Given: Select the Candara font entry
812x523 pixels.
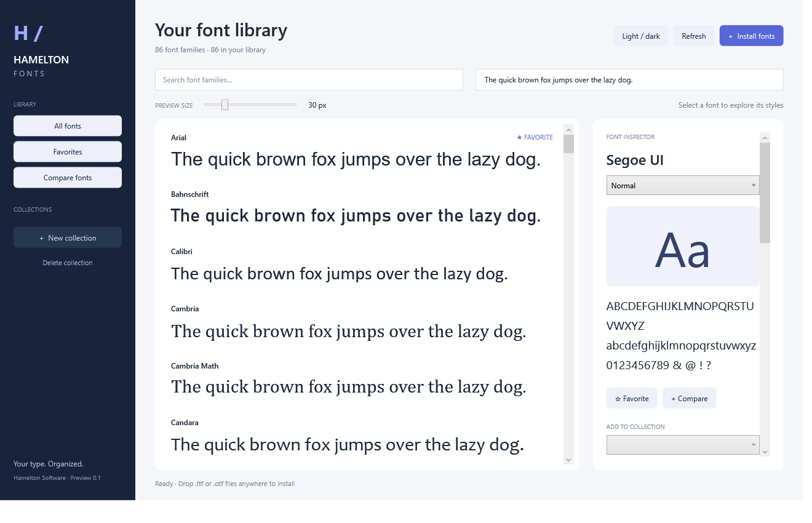Looking at the screenshot, I should [362, 437].
